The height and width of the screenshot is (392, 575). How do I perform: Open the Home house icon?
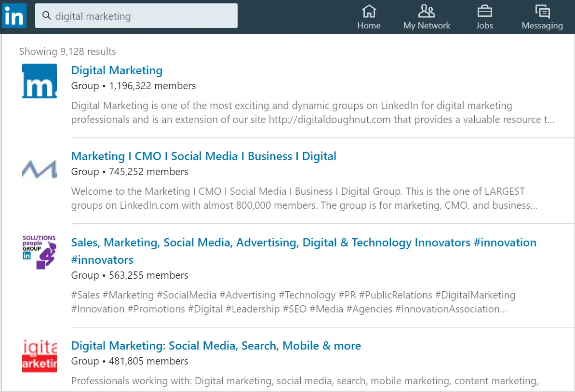tap(369, 11)
